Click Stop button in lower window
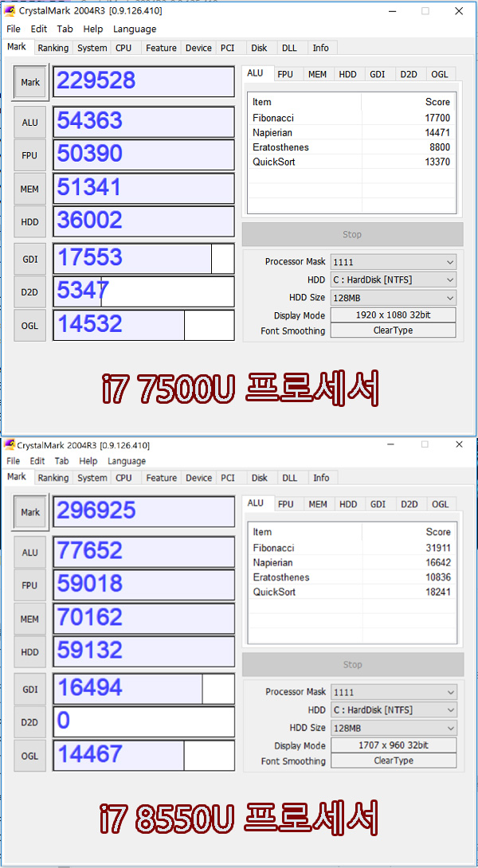 [352, 664]
